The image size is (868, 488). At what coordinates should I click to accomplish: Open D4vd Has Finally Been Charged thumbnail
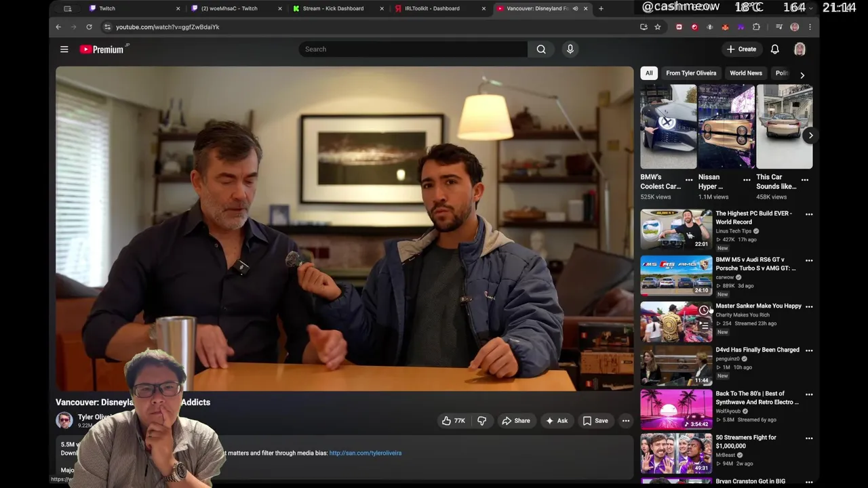(x=676, y=365)
